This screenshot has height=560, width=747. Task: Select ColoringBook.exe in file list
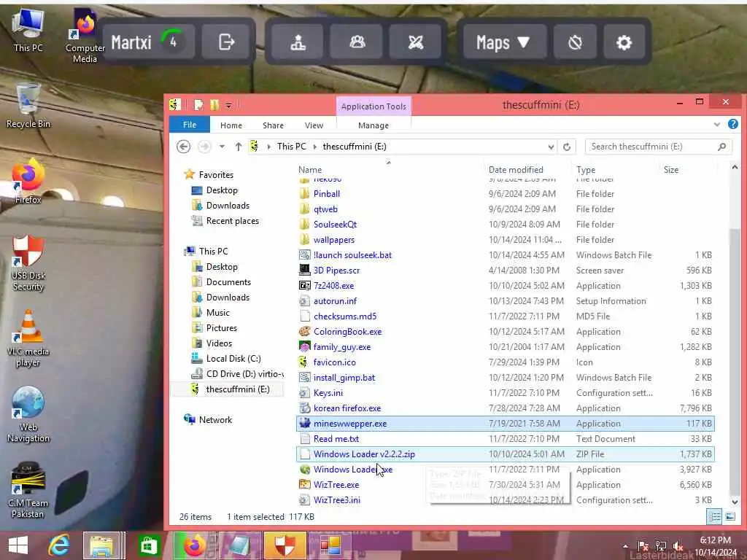point(347,332)
